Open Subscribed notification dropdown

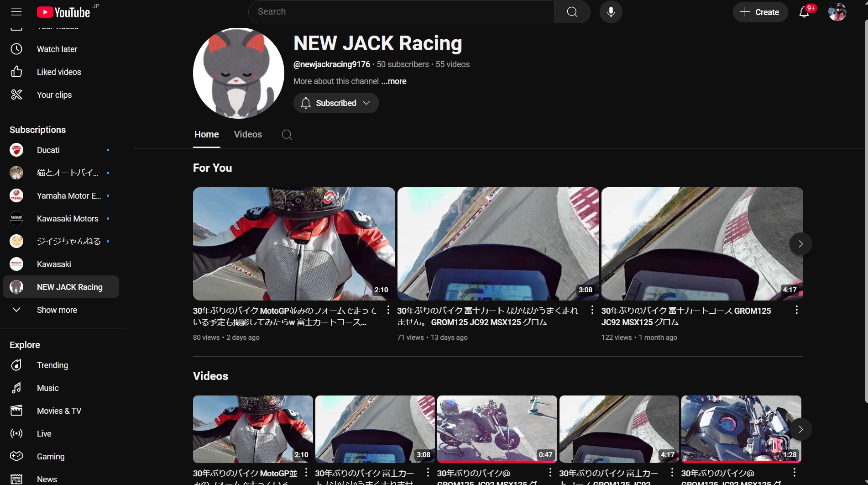click(336, 103)
